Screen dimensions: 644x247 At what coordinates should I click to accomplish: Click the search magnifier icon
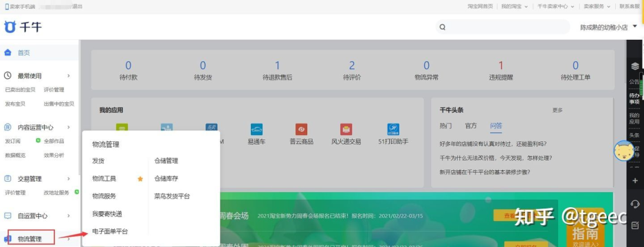point(443,27)
